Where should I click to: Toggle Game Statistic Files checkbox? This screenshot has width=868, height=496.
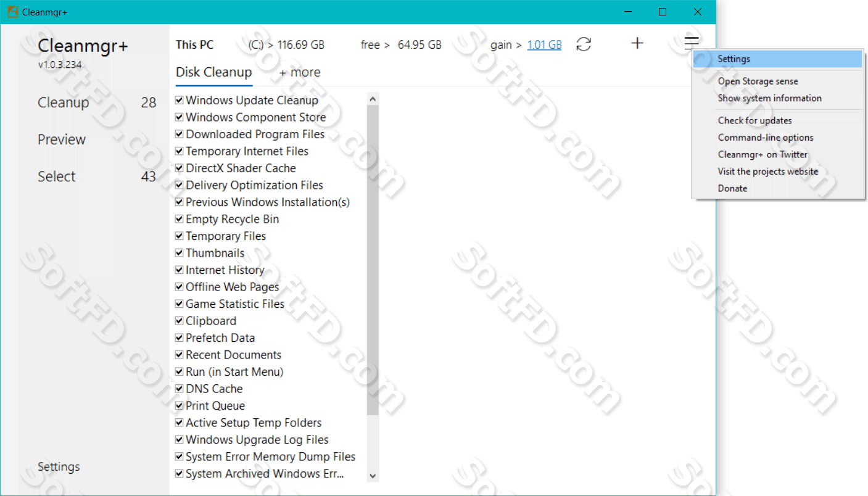coord(180,304)
